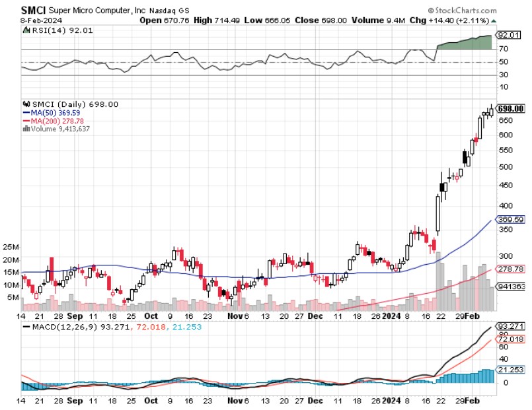
Task: Click the black MACD line marker in legend
Action: click(26, 327)
